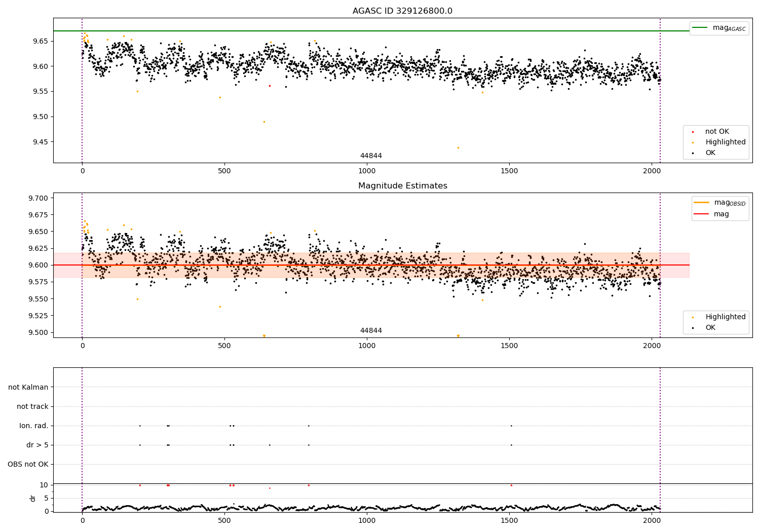Click the 'OBS not OK' axis label
760x532 pixels.
28,464
